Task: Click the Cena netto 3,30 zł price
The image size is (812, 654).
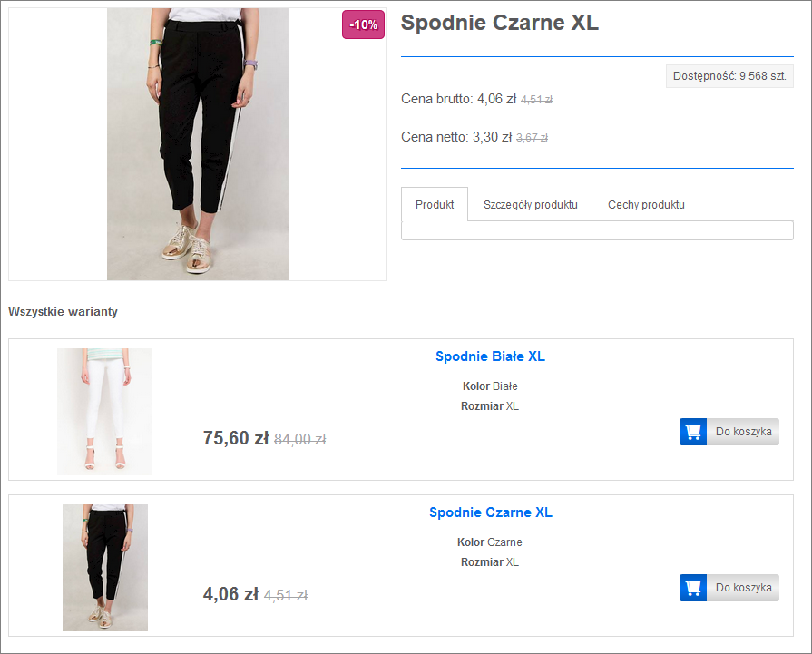Action: click(x=492, y=137)
